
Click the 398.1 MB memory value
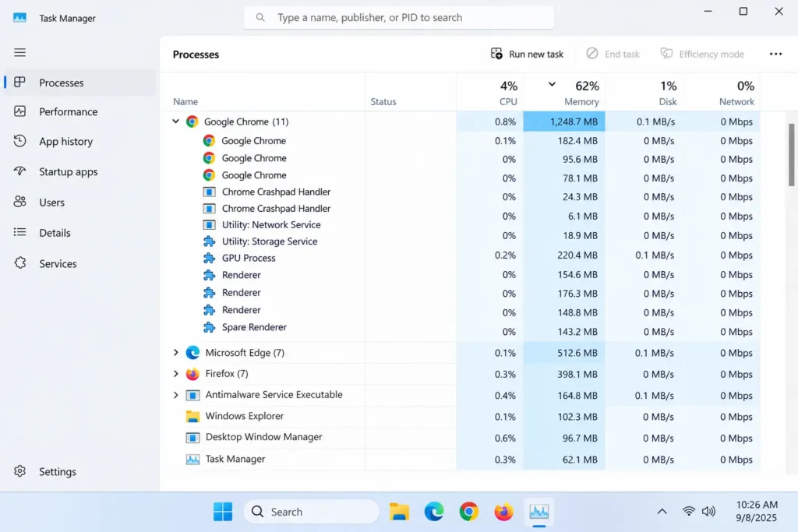pyautogui.click(x=577, y=375)
